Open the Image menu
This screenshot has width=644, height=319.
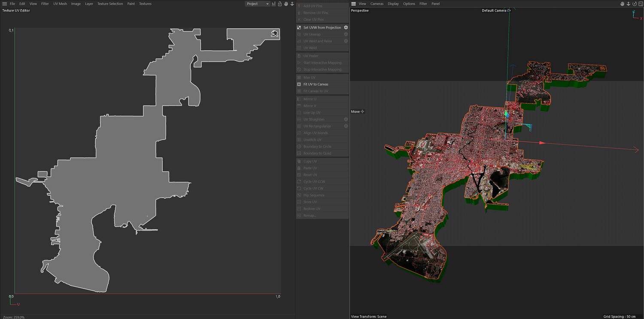[76, 4]
